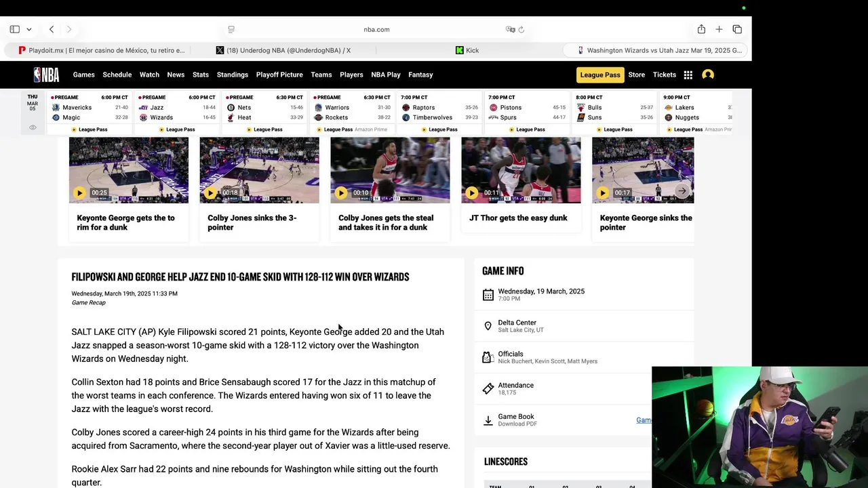Screen dimensions: 868x488
Task: Toggle score visibility eye icon
Action: (x=33, y=127)
